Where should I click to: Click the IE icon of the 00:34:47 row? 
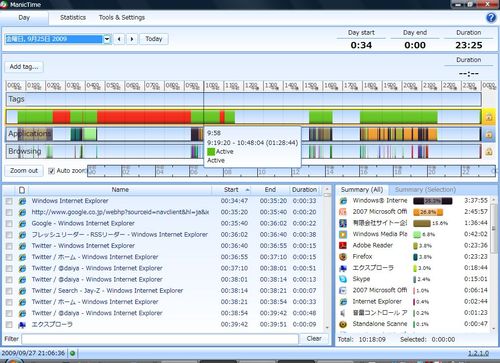(22, 201)
